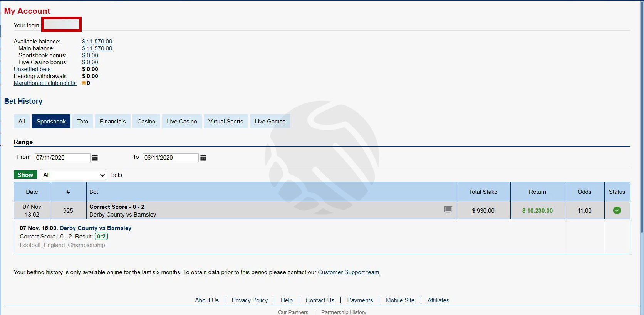Click the My Account heading
The image size is (644, 315).
(x=27, y=11)
